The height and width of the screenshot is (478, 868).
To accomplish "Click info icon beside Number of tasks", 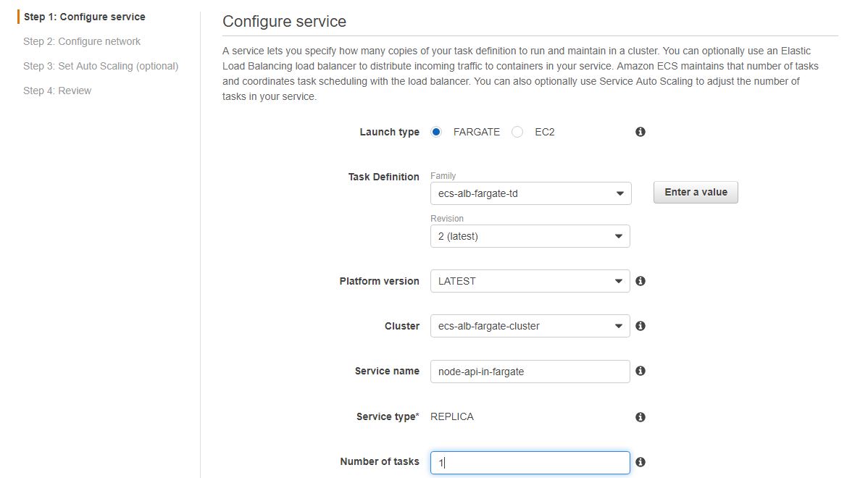I will coord(640,462).
